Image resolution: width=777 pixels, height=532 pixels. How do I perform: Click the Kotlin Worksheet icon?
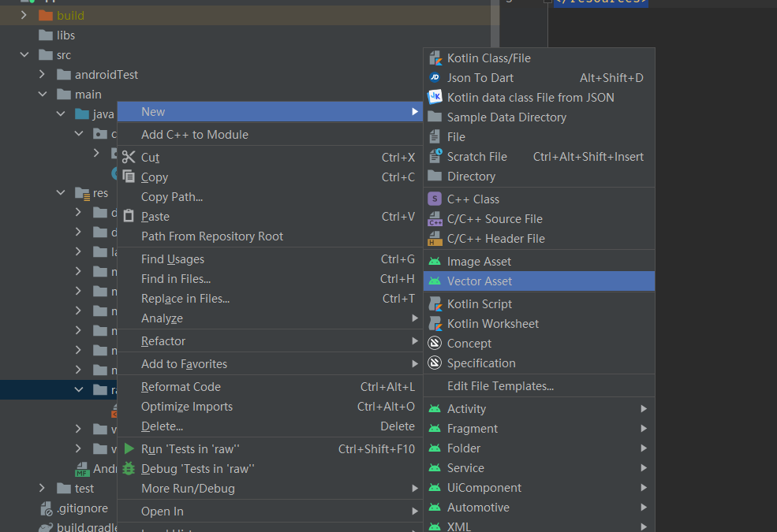435,324
